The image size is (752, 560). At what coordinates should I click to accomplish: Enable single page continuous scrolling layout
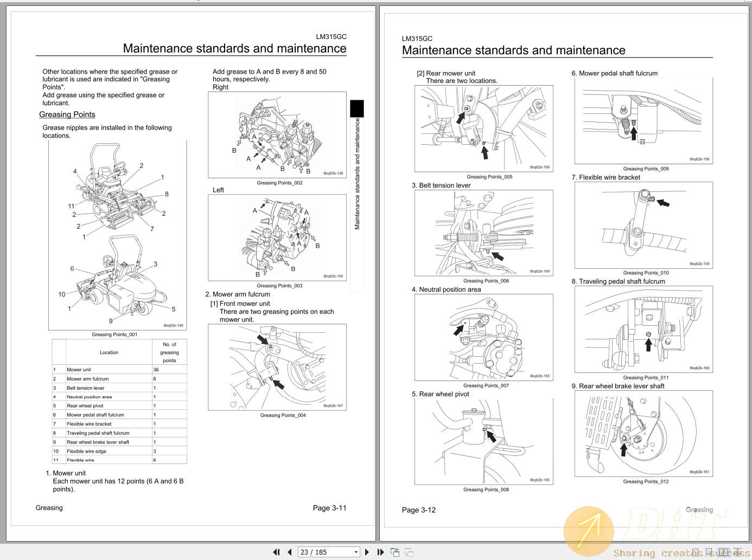710,552
